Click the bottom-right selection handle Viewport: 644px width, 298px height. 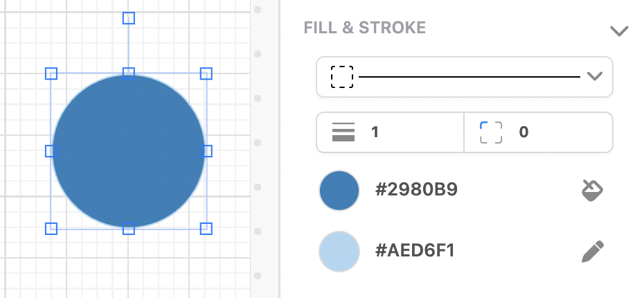click(206, 228)
